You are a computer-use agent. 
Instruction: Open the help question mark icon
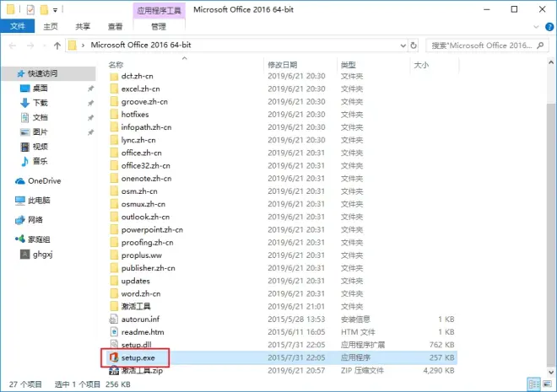click(549, 26)
